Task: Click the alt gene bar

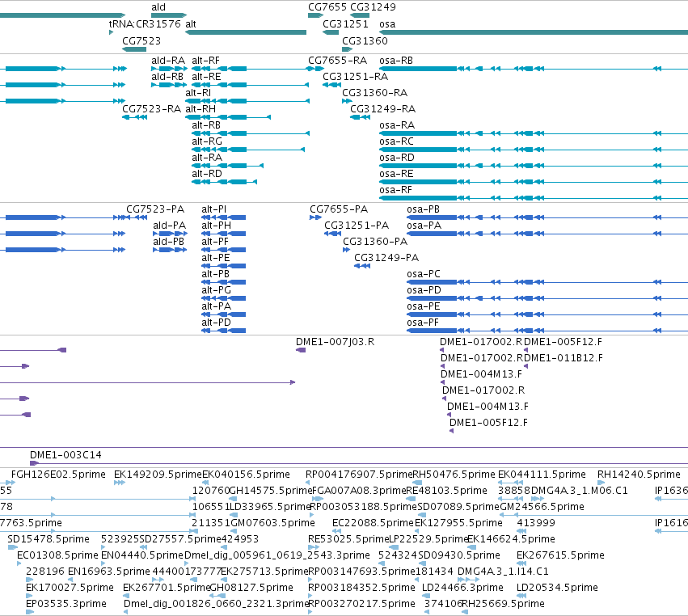Action: 246,32
